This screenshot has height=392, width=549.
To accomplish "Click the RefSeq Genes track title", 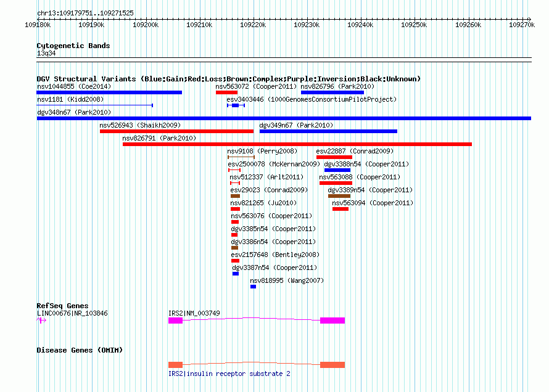I will 62,306.
